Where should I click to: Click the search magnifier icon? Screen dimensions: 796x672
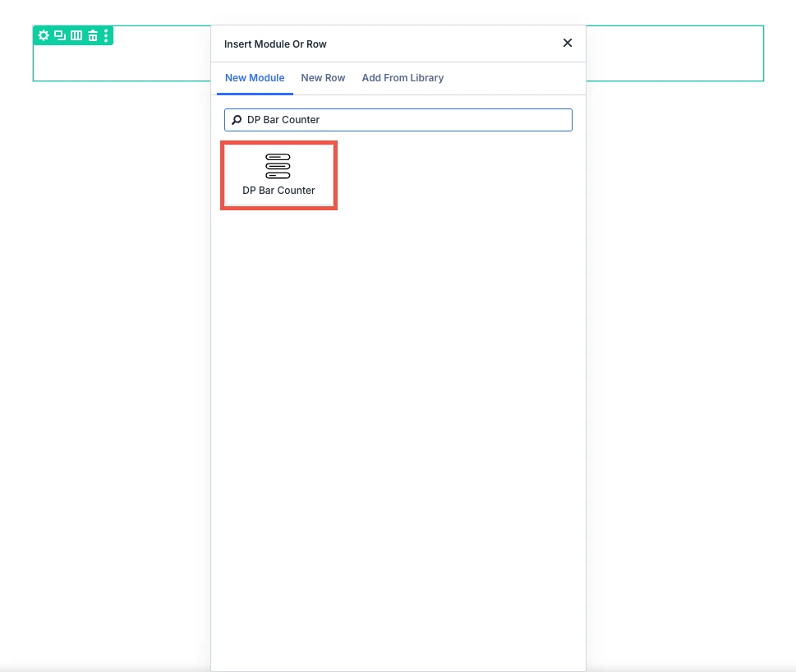click(x=237, y=120)
